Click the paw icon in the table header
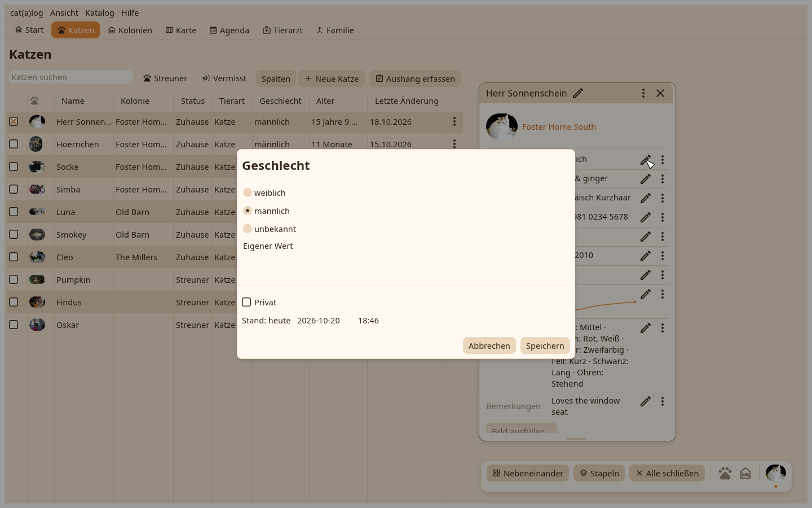Image resolution: width=812 pixels, height=508 pixels. point(34,101)
